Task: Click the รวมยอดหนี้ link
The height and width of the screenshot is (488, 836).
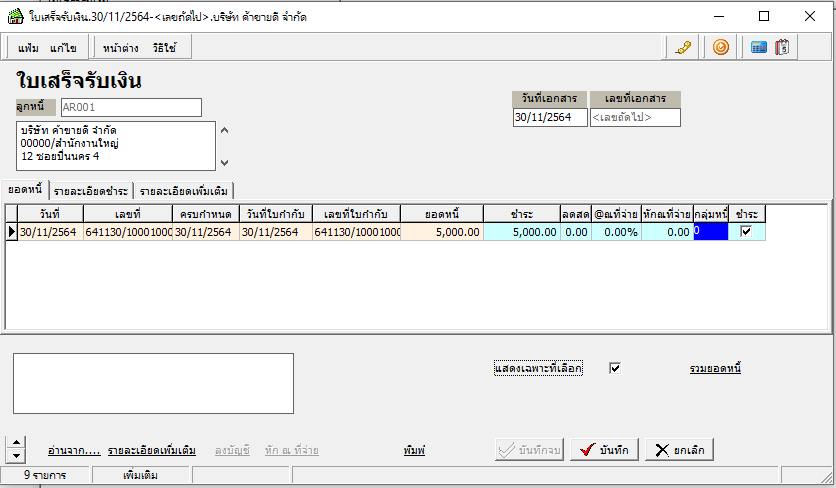Action: (715, 368)
